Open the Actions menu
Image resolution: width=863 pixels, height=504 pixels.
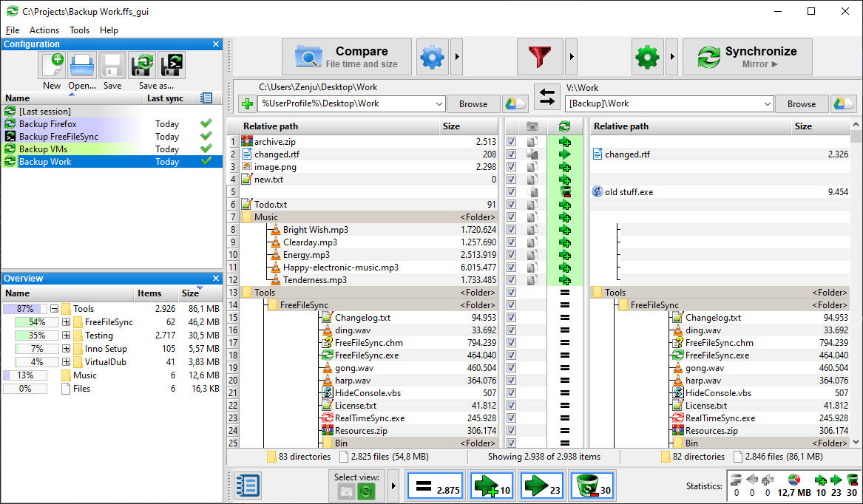coord(44,30)
